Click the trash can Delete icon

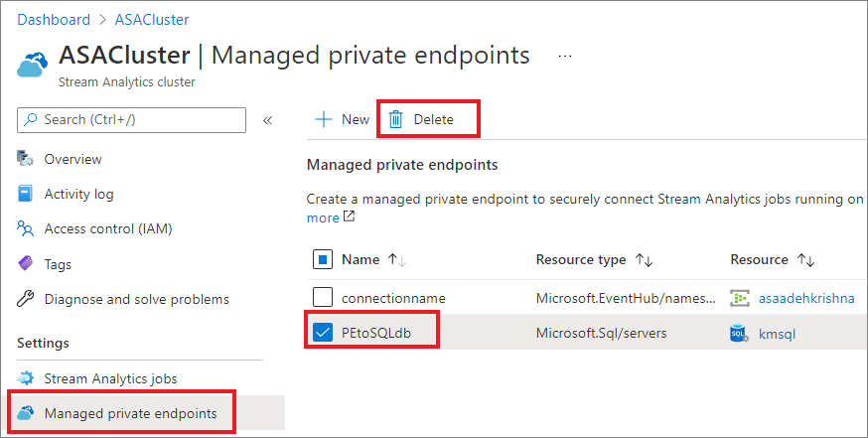pyautogui.click(x=395, y=119)
